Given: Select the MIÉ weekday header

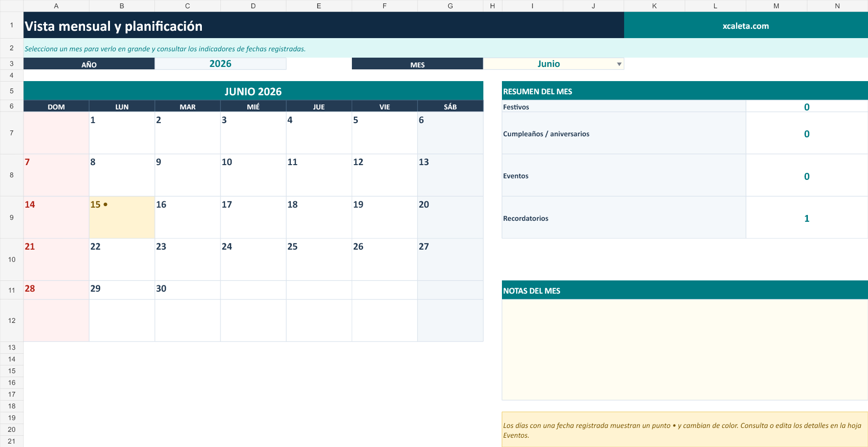Looking at the screenshot, I should 253,106.
